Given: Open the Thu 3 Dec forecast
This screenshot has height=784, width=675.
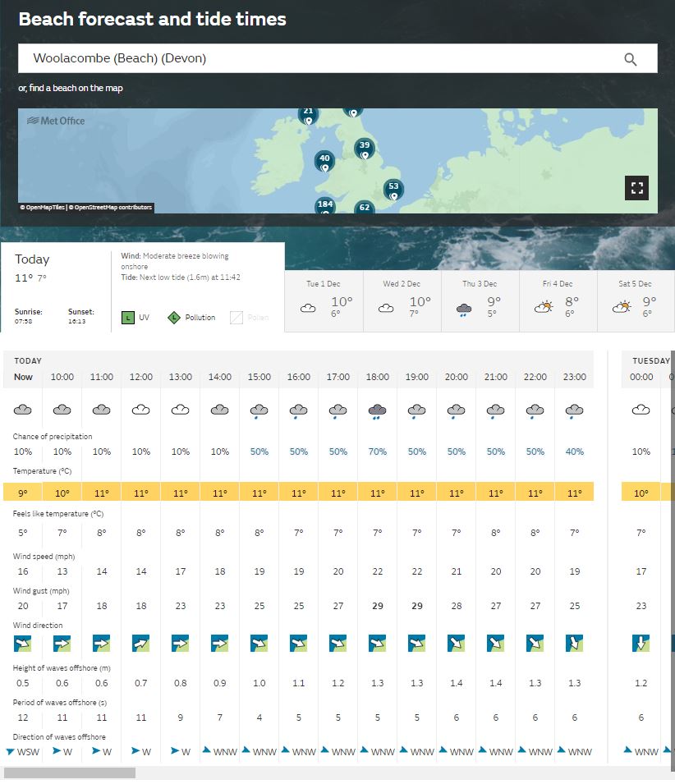Looking at the screenshot, I should click(480, 301).
